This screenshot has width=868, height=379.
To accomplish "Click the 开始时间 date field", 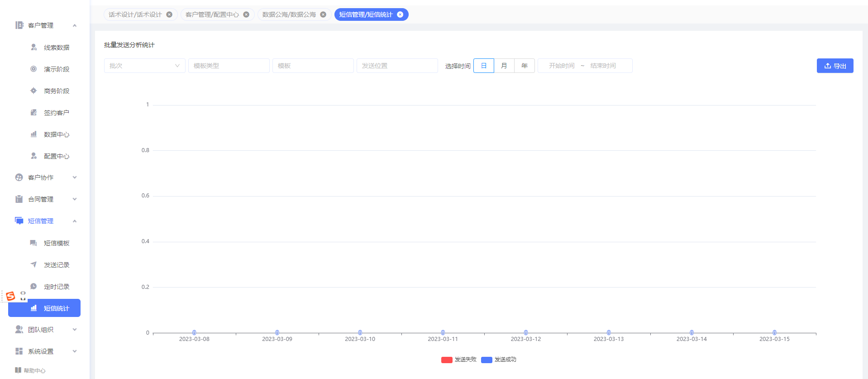I will click(562, 66).
